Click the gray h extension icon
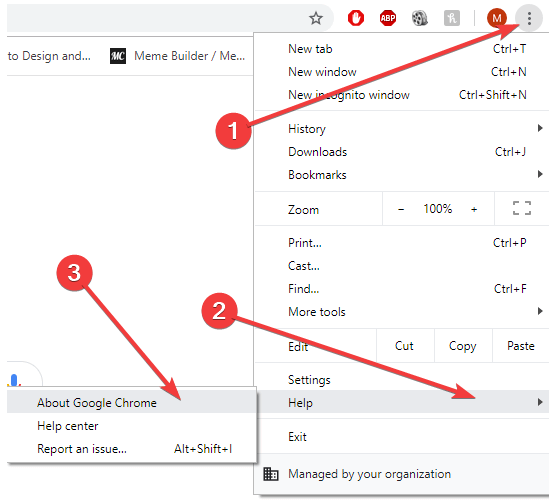 point(451,18)
